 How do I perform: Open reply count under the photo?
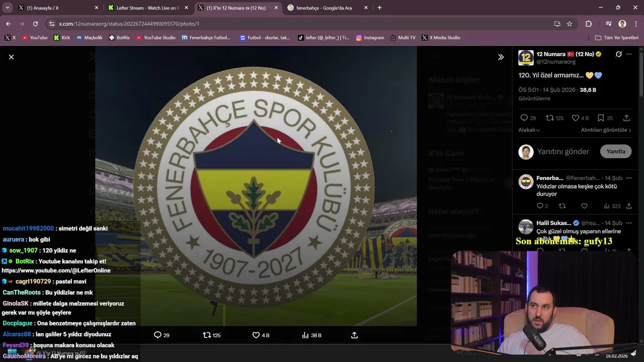click(x=162, y=335)
